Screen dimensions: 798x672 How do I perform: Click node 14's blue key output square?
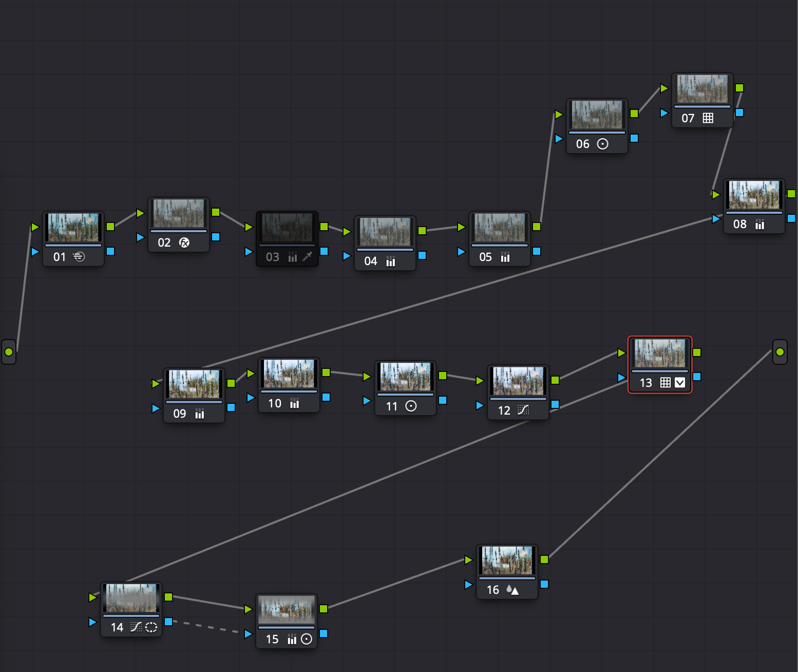point(168,622)
